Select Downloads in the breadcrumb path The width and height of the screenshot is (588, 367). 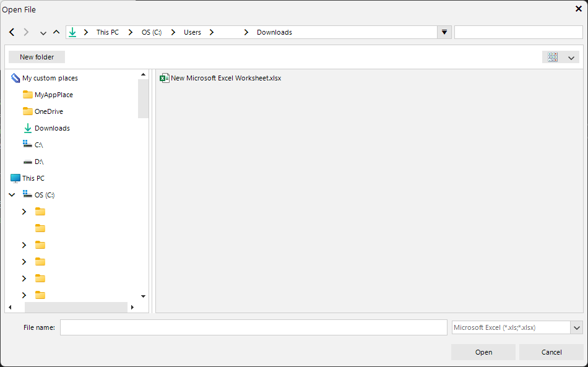274,32
